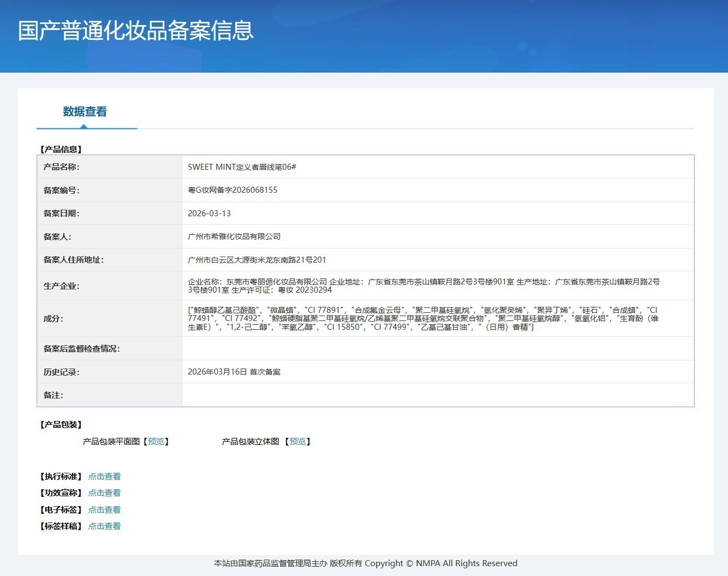Image resolution: width=728 pixels, height=576 pixels.
Task: Open 点击查看 link for 电子标签
Action: 104,510
